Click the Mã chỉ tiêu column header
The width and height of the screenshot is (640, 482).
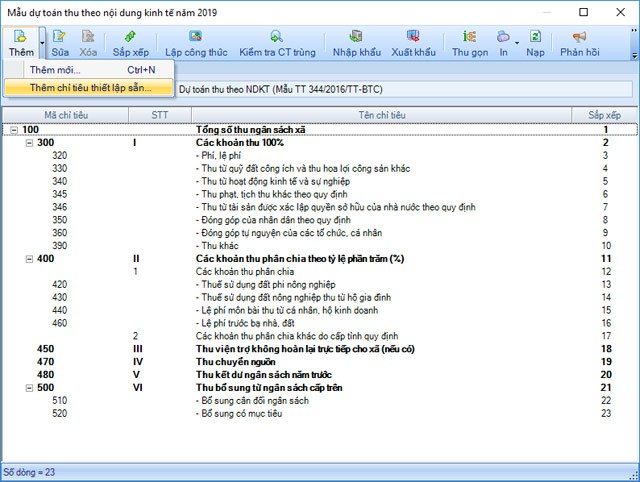[x=65, y=115]
